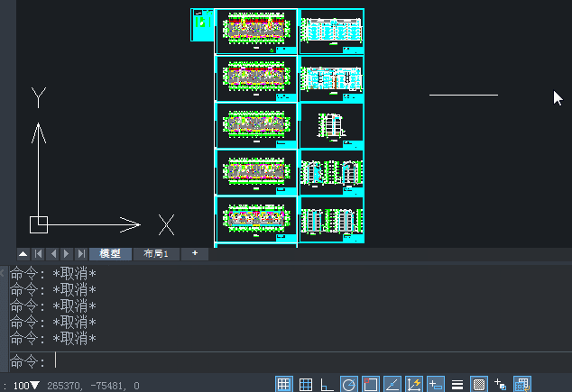
Task: Click the dynamic input icon
Action: point(436,385)
